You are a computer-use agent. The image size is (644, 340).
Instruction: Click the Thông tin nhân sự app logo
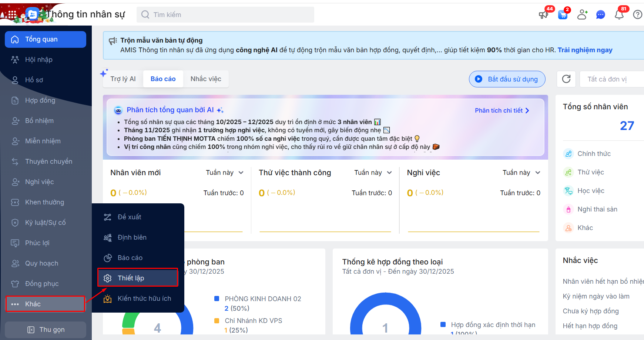(x=33, y=14)
